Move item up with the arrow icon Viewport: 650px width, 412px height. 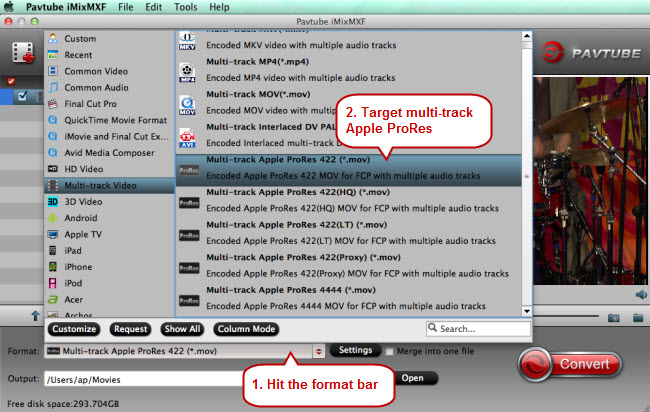coord(35,316)
